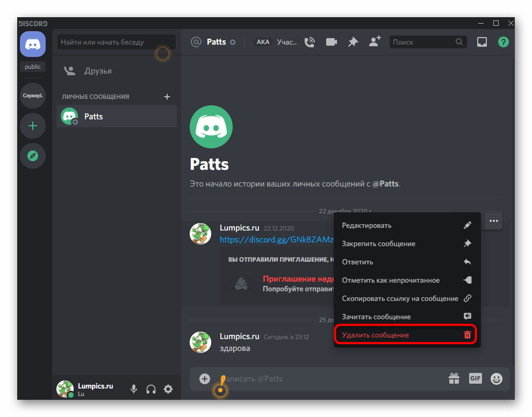Open the discord.gg invite link

point(276,239)
